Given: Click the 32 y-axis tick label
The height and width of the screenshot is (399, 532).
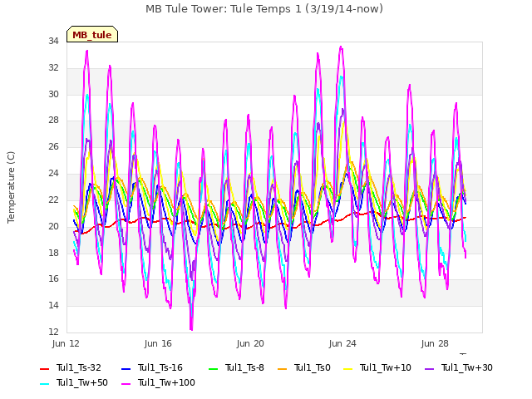Looking at the screenshot, I should pos(53,68).
